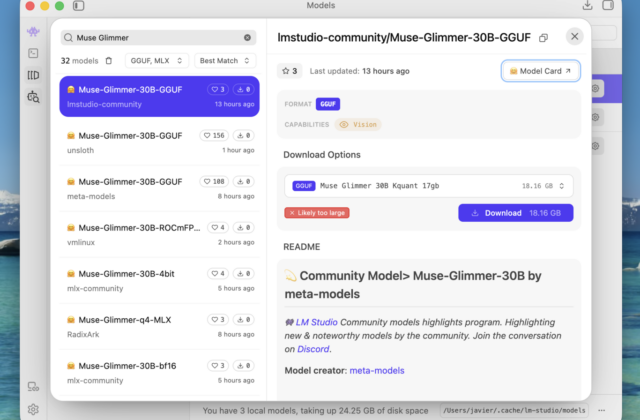Open the Developer terminal sidebar icon
640x420 pixels.
pos(33,53)
